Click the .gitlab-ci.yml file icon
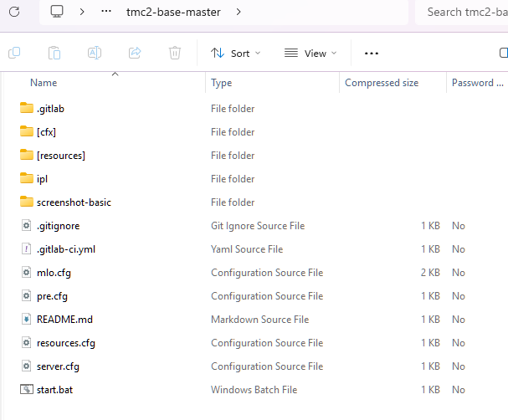 (26, 248)
